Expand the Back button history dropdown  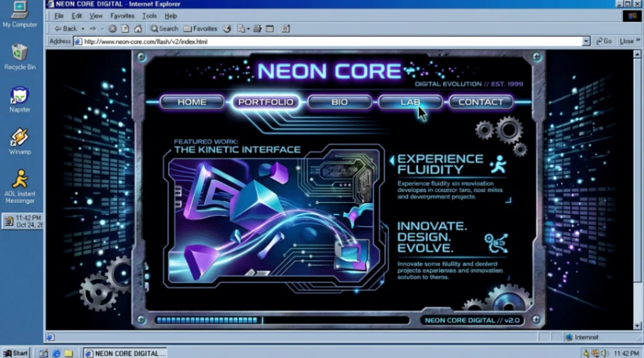point(83,29)
